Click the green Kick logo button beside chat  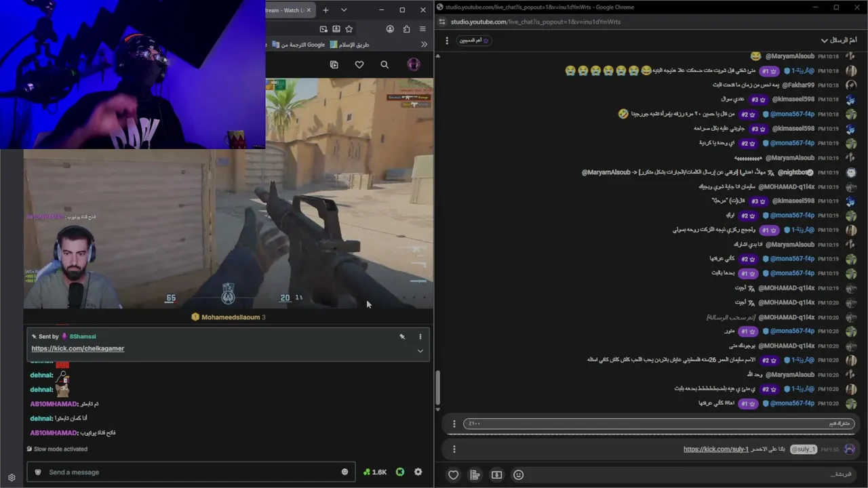(400, 472)
